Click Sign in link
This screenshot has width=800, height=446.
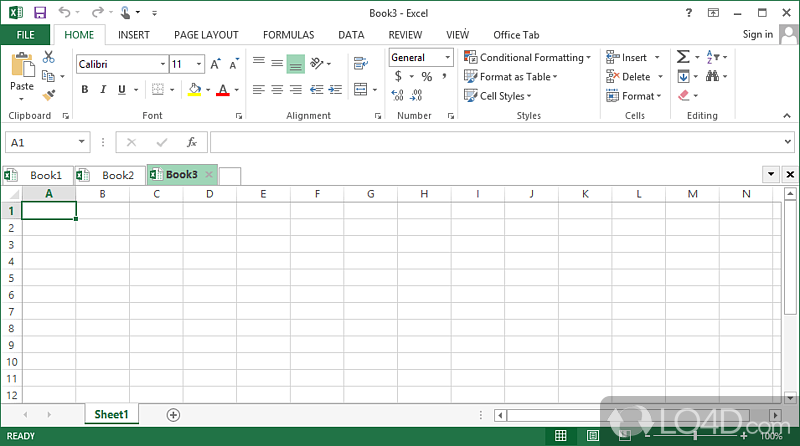tap(758, 34)
